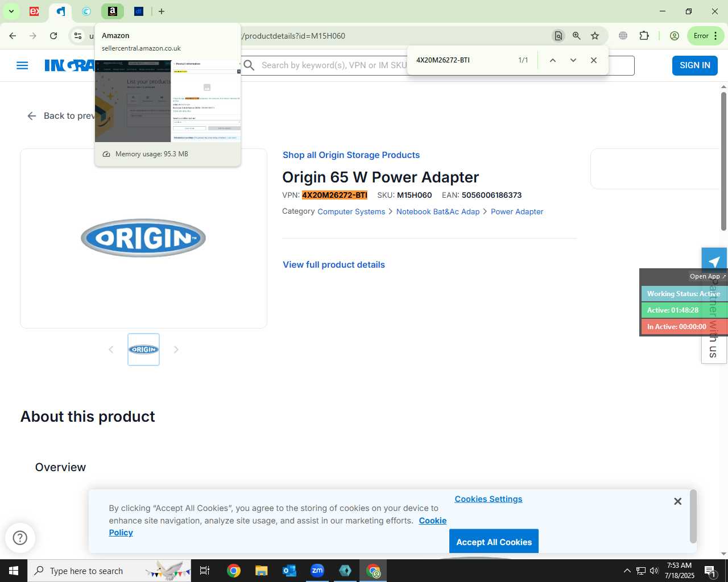Open a new browser tab

pyautogui.click(x=162, y=11)
